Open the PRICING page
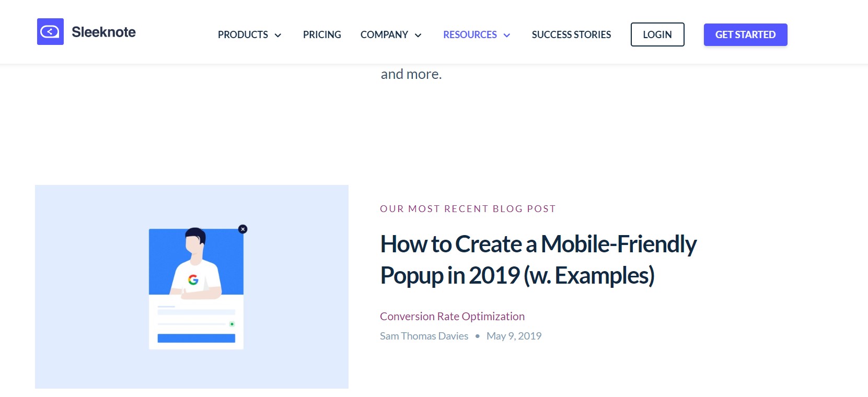The height and width of the screenshot is (397, 868). (322, 34)
